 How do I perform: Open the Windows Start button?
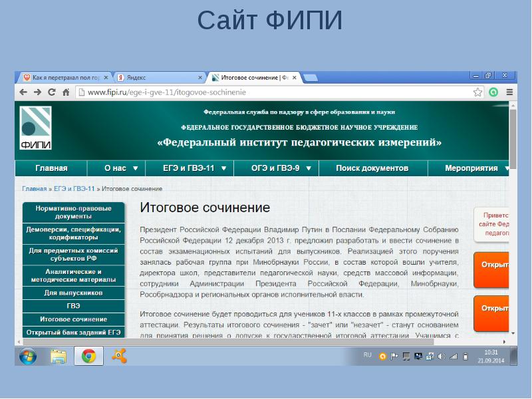pyautogui.click(x=28, y=356)
